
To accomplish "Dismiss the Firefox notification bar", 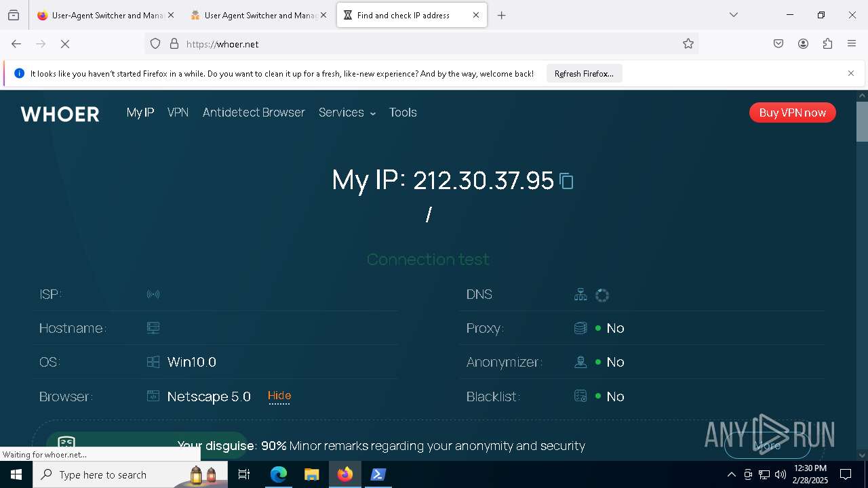I will point(851,73).
